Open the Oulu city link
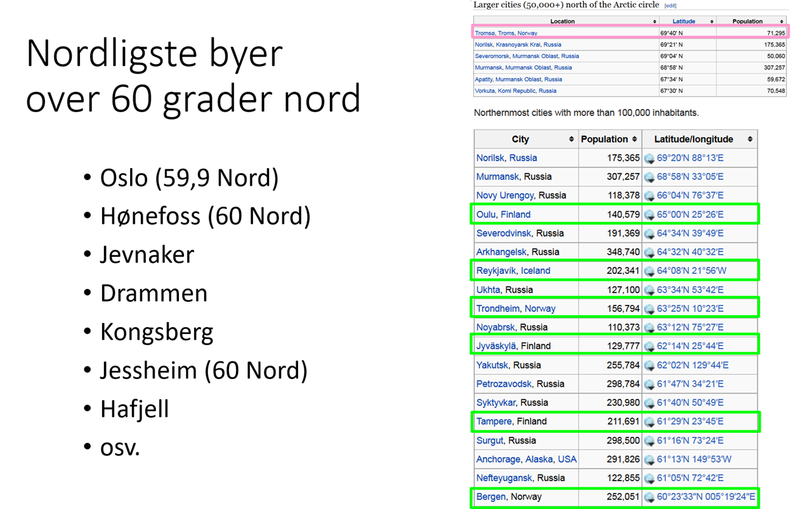The height and width of the screenshot is (509, 812). pos(486,214)
